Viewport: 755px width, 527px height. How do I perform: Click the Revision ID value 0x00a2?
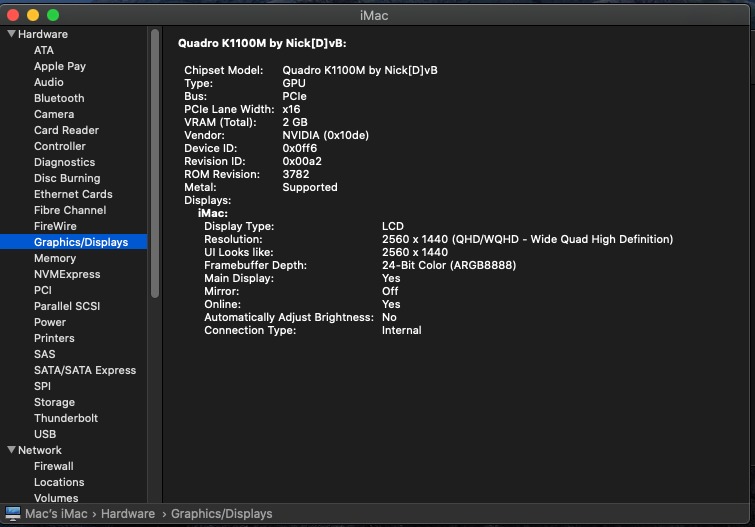click(302, 161)
